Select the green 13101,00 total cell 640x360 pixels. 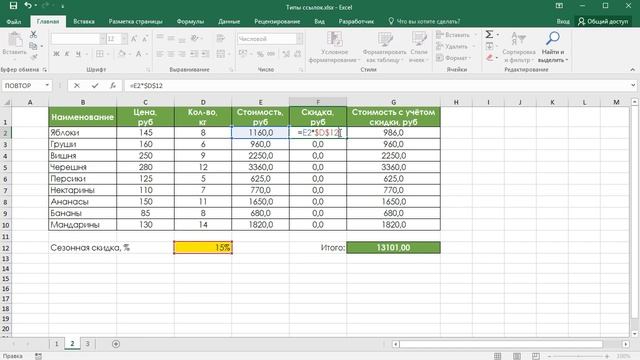[393, 247]
